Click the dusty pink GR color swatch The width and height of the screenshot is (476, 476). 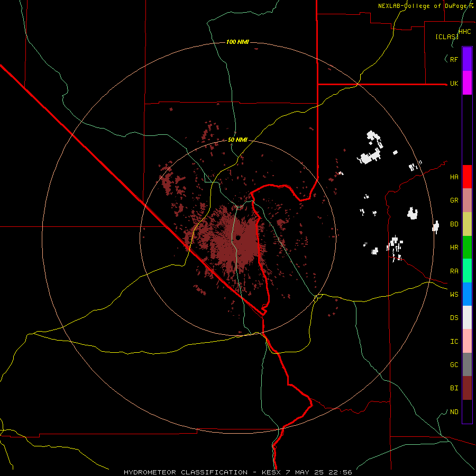point(467,200)
